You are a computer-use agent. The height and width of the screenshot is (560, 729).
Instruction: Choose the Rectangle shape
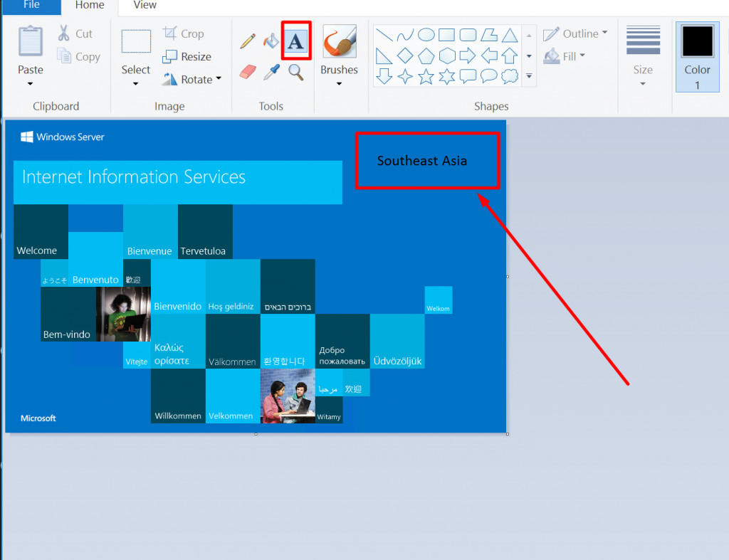click(x=447, y=35)
